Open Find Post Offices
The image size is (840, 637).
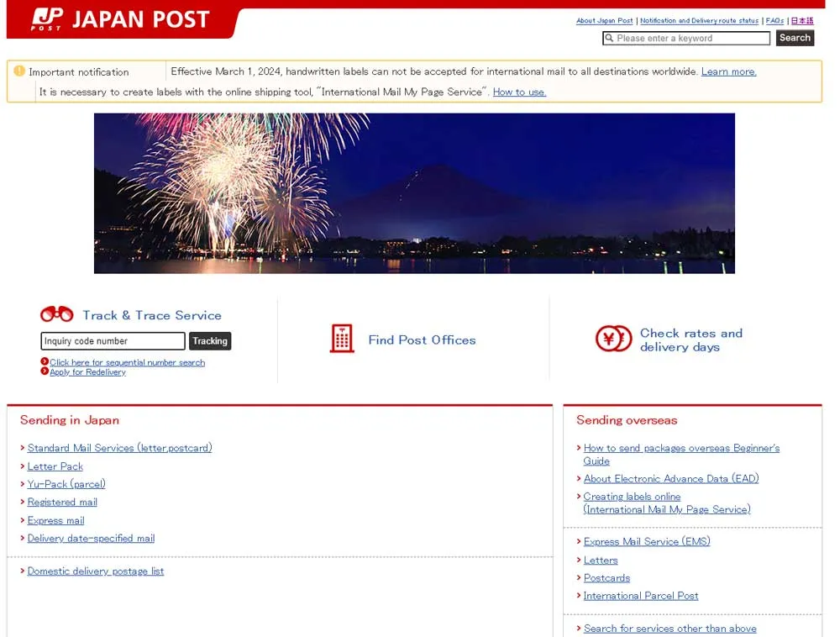pos(422,340)
